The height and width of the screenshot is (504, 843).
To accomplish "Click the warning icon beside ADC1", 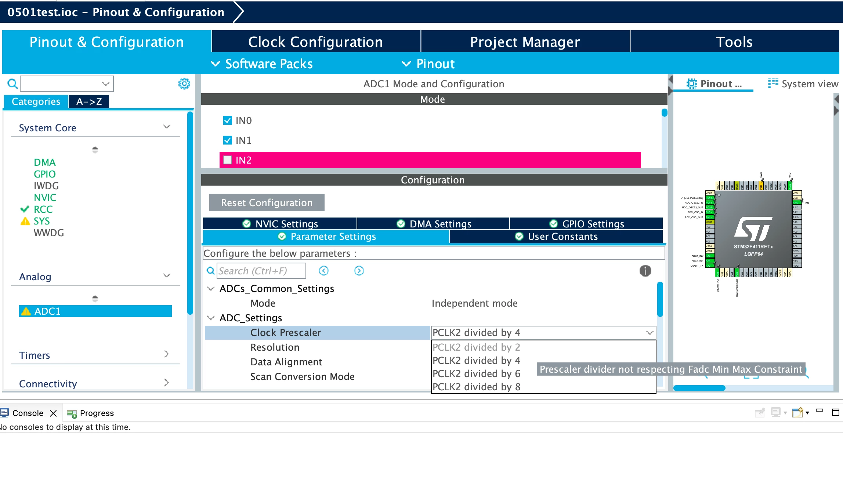I will click(x=26, y=311).
